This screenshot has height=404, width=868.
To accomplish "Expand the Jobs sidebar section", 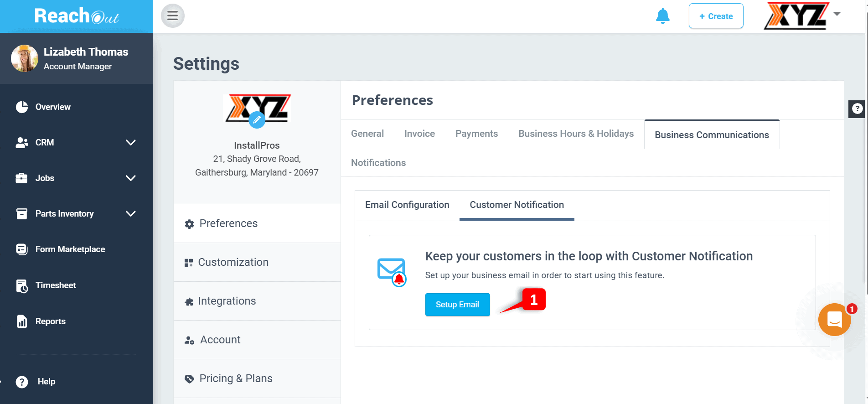I will (131, 178).
